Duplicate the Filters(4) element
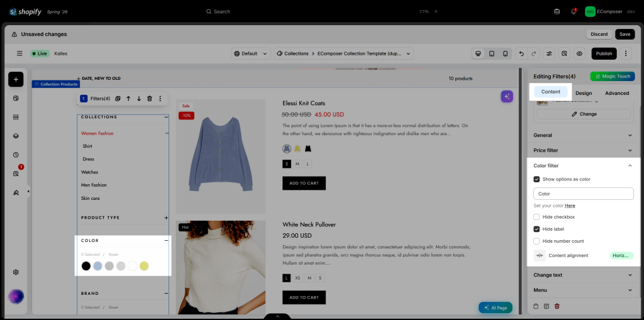 pos(118,99)
